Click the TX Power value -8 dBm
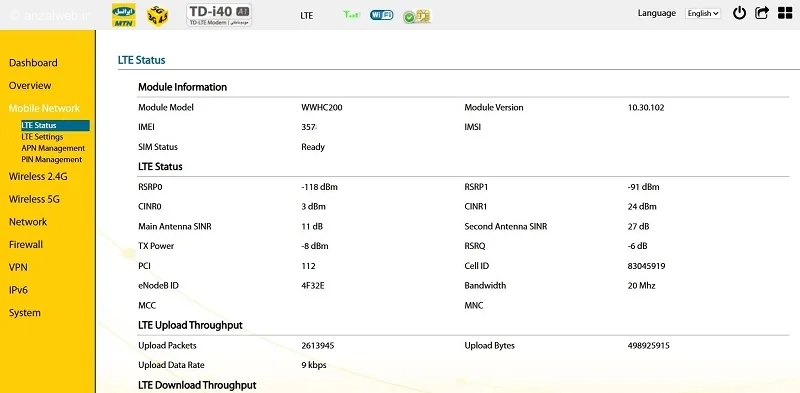Screen dimensions: 800x393 click(x=315, y=246)
